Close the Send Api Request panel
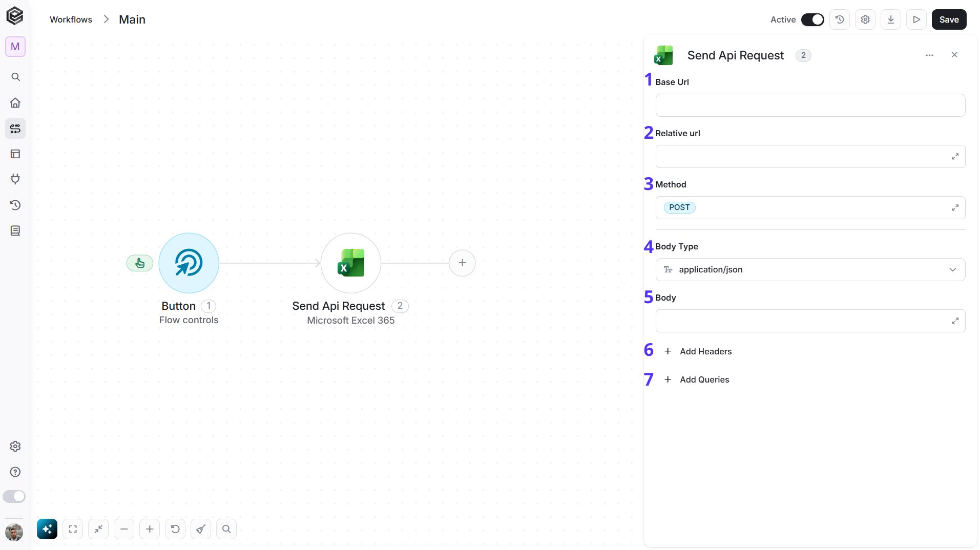The width and height of the screenshot is (980, 550). pyautogui.click(x=954, y=55)
